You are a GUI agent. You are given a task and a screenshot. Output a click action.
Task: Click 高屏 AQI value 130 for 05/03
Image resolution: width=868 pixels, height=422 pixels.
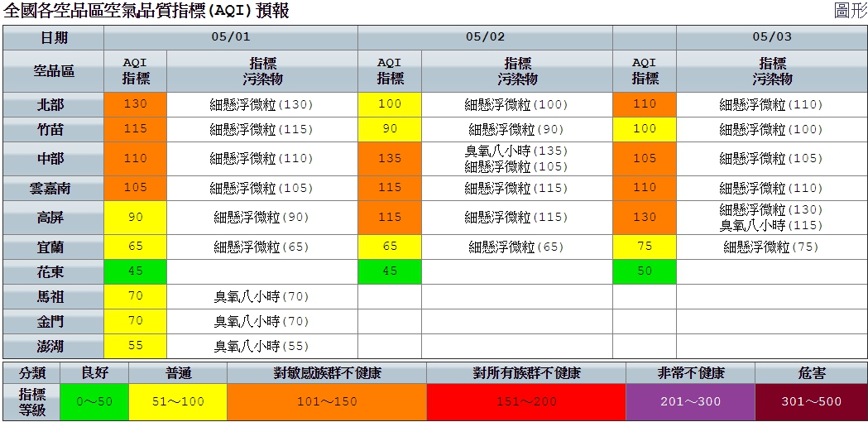tap(645, 218)
